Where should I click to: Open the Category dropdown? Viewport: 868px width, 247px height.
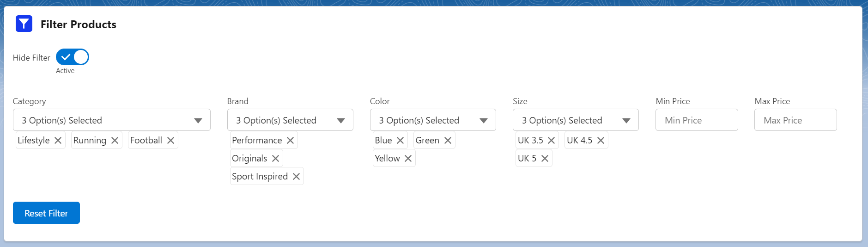pos(112,120)
